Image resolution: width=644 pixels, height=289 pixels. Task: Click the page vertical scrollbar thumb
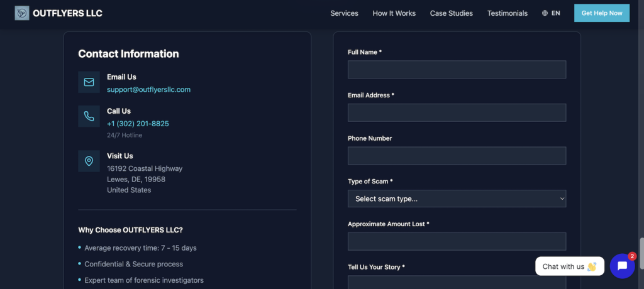tap(641, 254)
